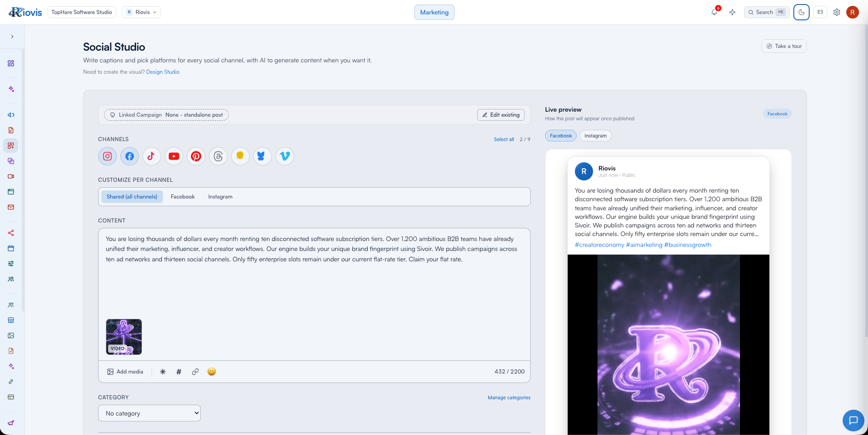Open the No category dropdown

tap(149, 413)
